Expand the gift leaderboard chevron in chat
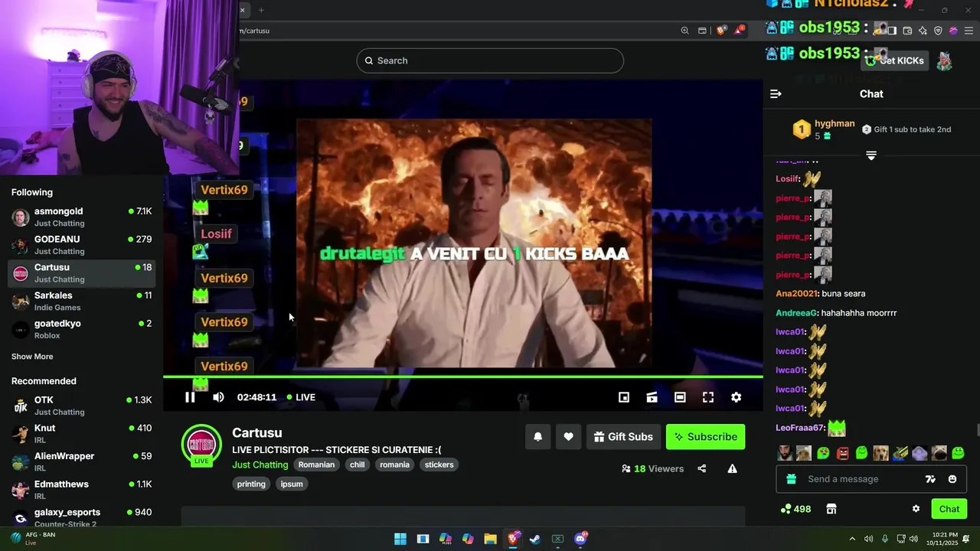Image resolution: width=980 pixels, height=551 pixels. [x=871, y=155]
